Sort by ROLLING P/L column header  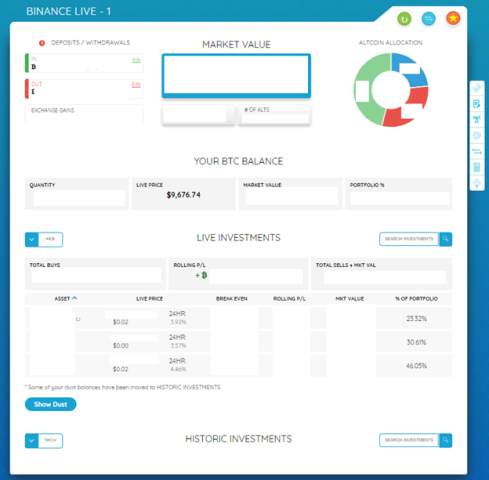289,299
